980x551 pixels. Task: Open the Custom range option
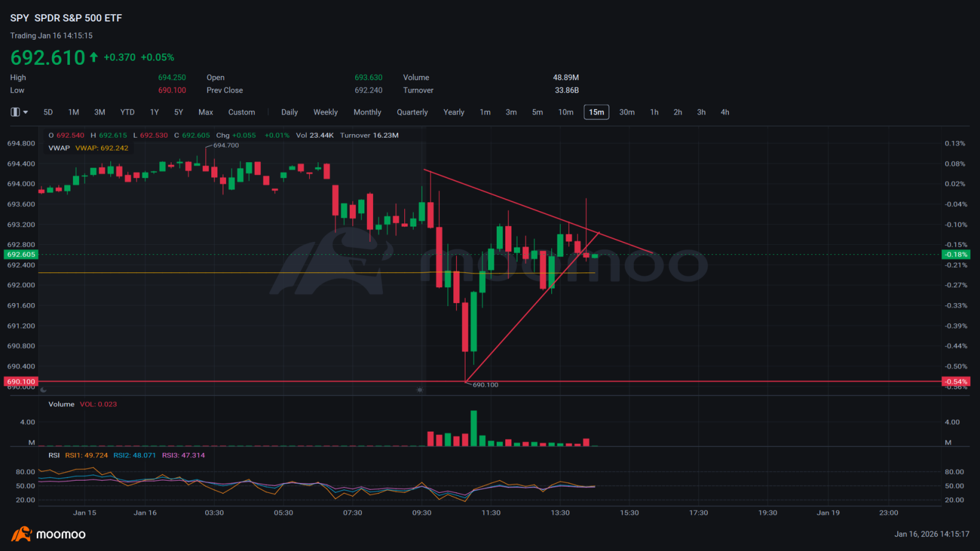pyautogui.click(x=242, y=112)
